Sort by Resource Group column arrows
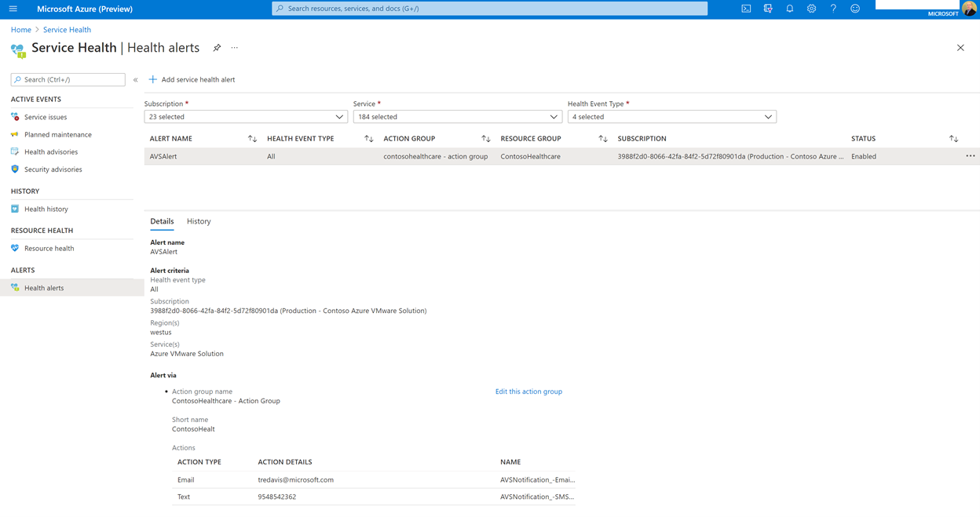The height and width of the screenshot is (517, 980). coord(603,139)
